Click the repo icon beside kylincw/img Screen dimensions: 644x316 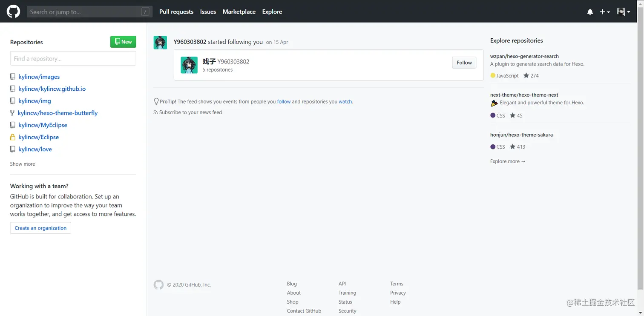click(x=13, y=101)
